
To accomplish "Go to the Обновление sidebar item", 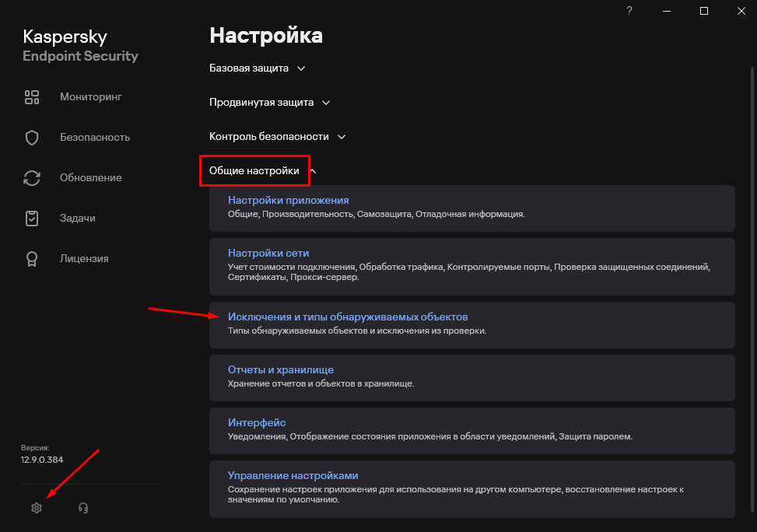I will 90,178.
